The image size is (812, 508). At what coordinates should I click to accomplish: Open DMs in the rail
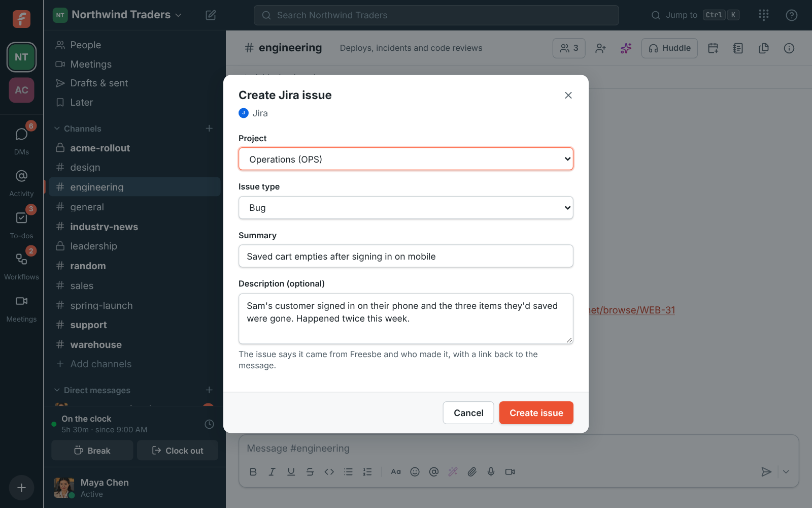pos(21,140)
